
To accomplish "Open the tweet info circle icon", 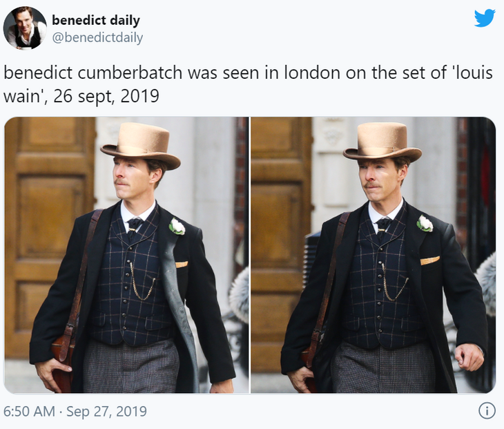I will coord(487,410).
